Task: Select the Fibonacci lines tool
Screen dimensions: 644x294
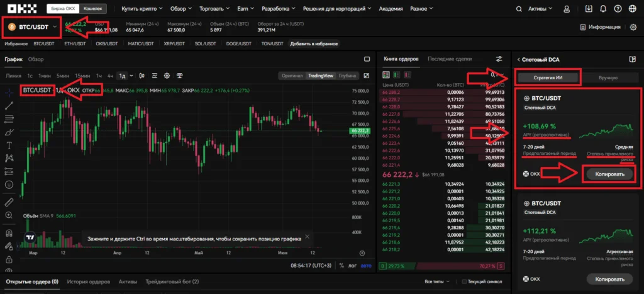Action: [x=9, y=119]
